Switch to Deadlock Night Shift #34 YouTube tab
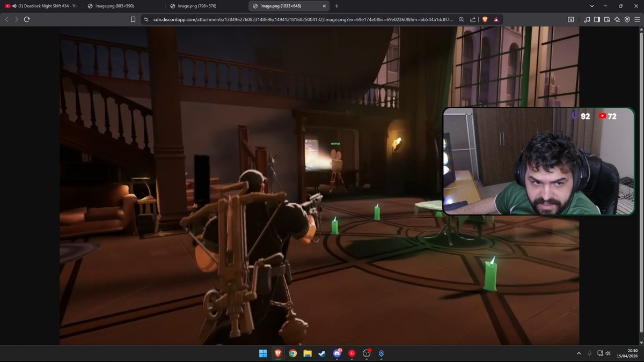The width and height of the screenshot is (644, 362). tap(41, 6)
